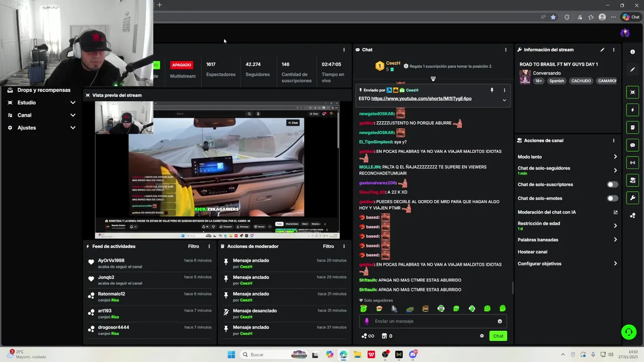The image size is (644, 362).
Task: Open the AI chat moderation external link icon
Action: (615, 212)
